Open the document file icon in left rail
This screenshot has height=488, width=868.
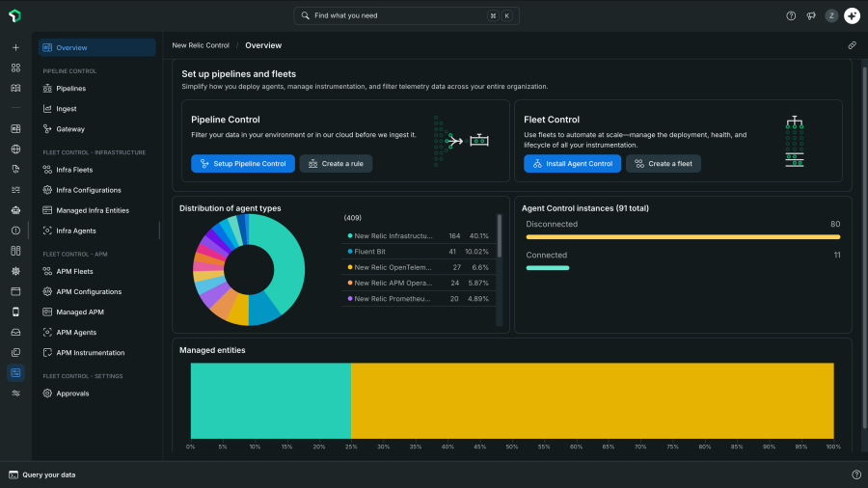[x=15, y=170]
